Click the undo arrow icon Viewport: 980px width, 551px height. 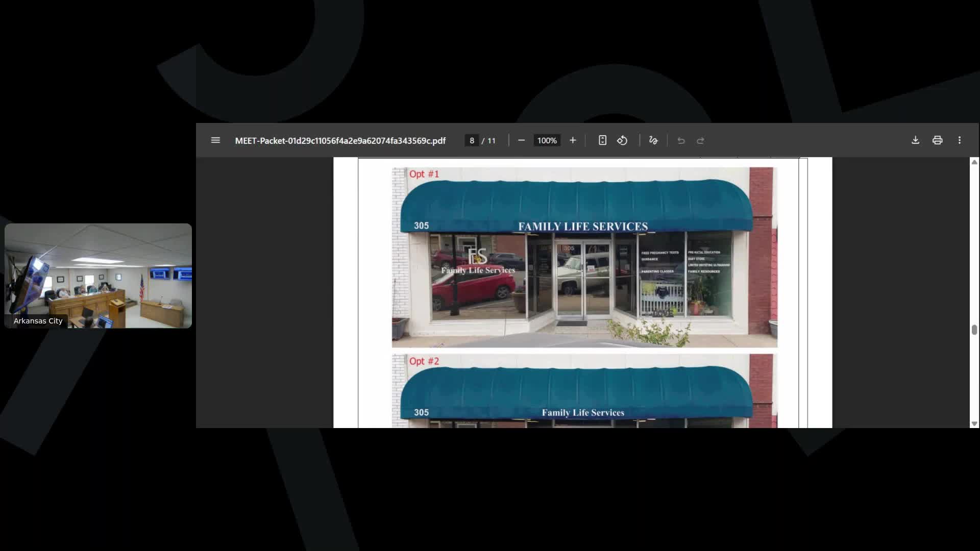click(x=681, y=140)
